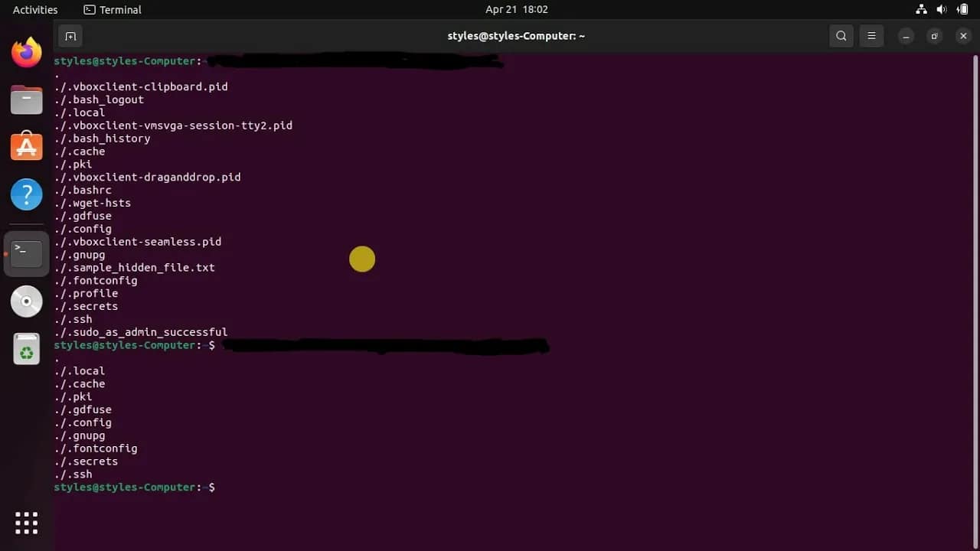This screenshot has height=551, width=980.
Task: Launch Firefox from the dock
Action: 26,53
